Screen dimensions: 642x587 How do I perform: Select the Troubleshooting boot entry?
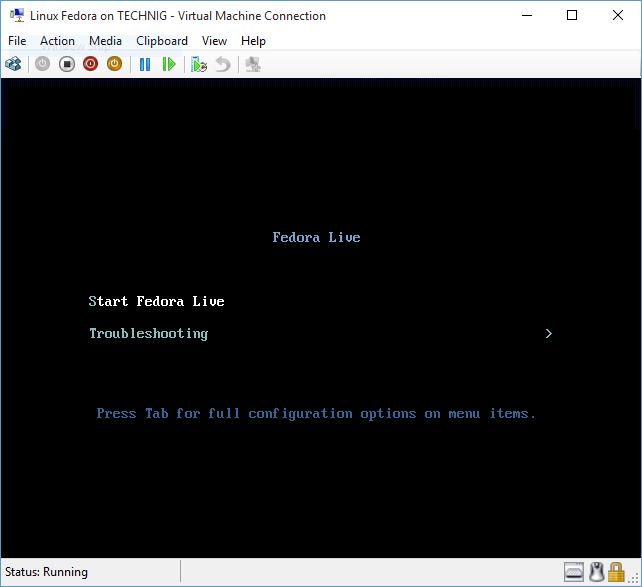coord(149,334)
